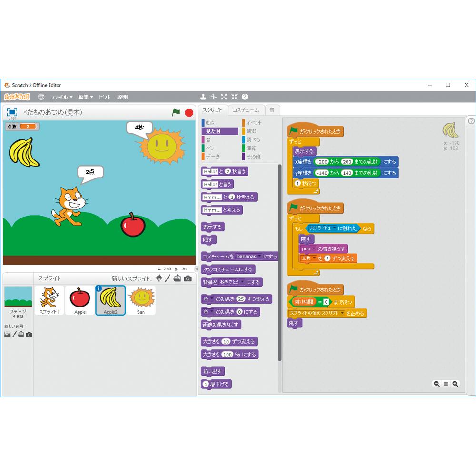
Task: Select the 見た目 block category
Action: tap(220, 131)
